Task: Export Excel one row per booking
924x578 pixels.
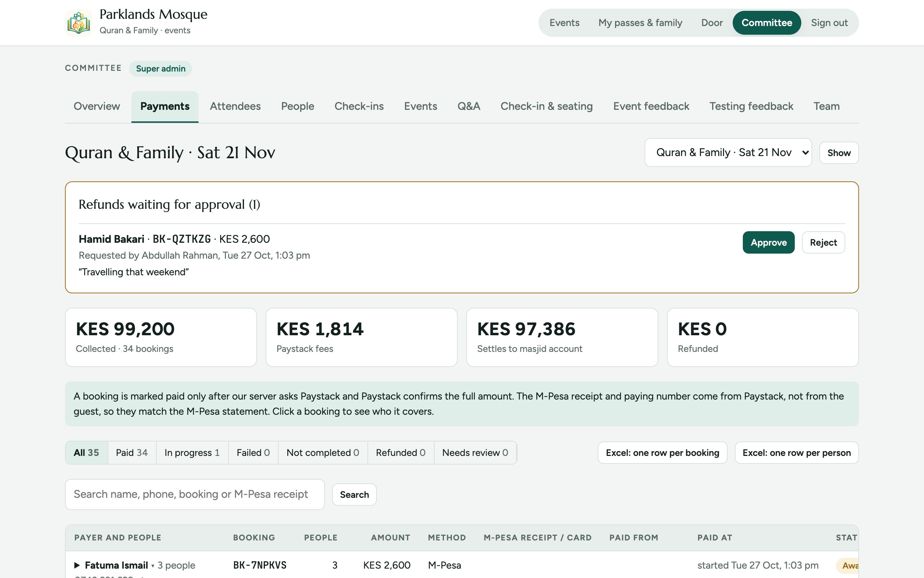Action: pos(662,453)
